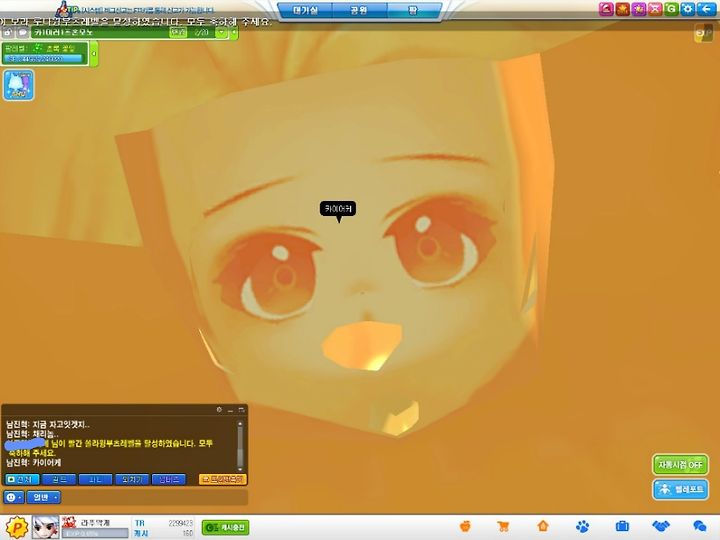Click the yellow P badge icon bottom-left
This screenshot has width=720, height=540.
click(16, 527)
